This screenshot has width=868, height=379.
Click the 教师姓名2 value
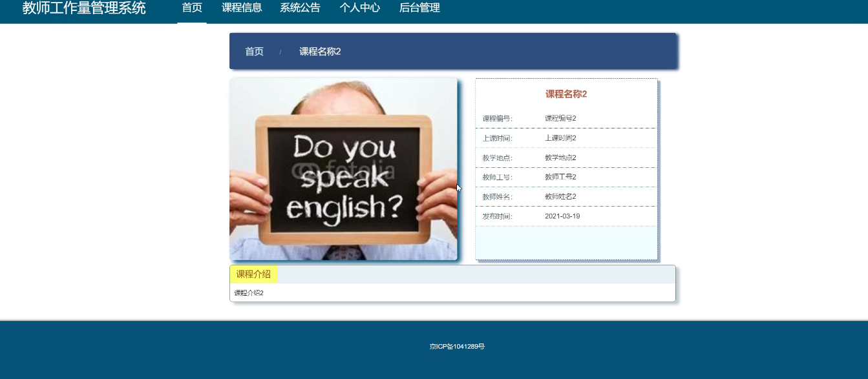[x=560, y=196]
